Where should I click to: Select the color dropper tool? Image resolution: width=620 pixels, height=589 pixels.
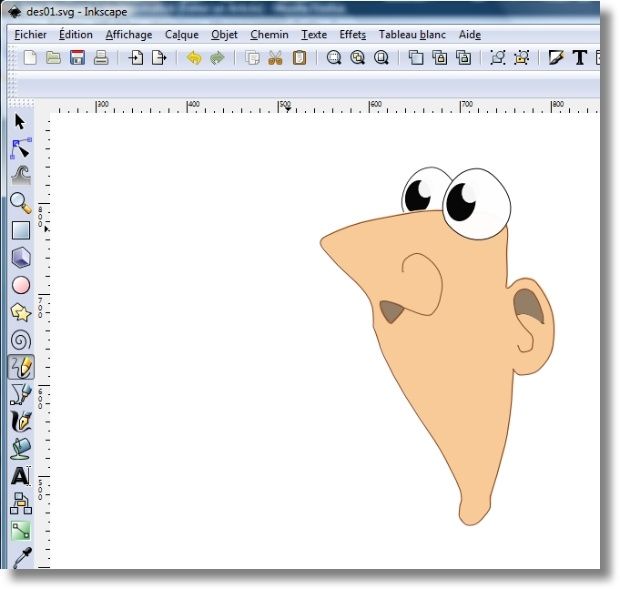point(22,557)
